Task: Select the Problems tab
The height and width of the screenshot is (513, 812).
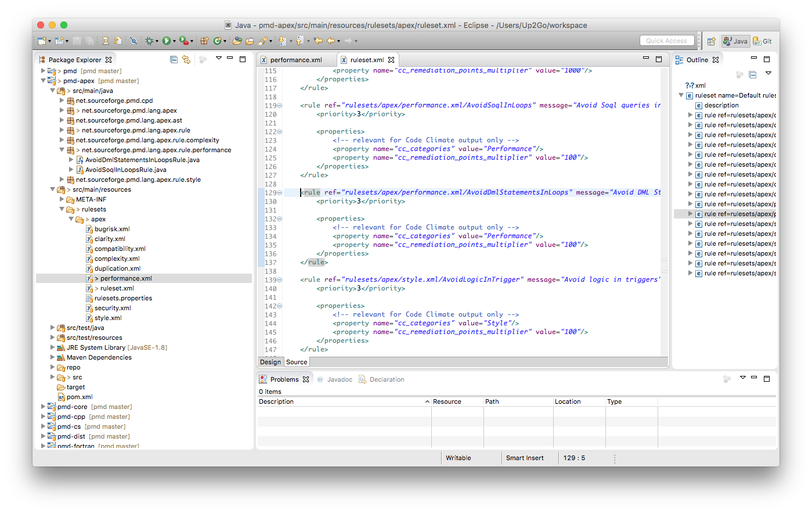Action: [x=284, y=379]
